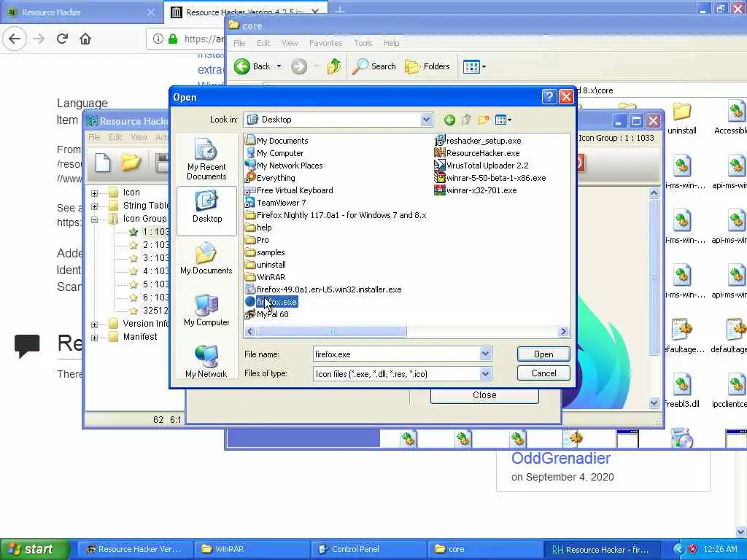
Task: Open the view menu icon in Open dialog
Action: (x=503, y=120)
